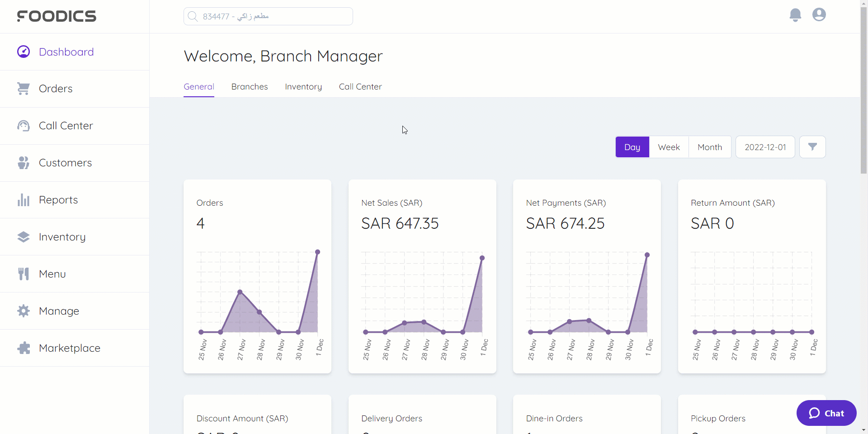Viewport: 868px width, 434px height.
Task: Go to Customers page in sidebar
Action: click(x=65, y=163)
